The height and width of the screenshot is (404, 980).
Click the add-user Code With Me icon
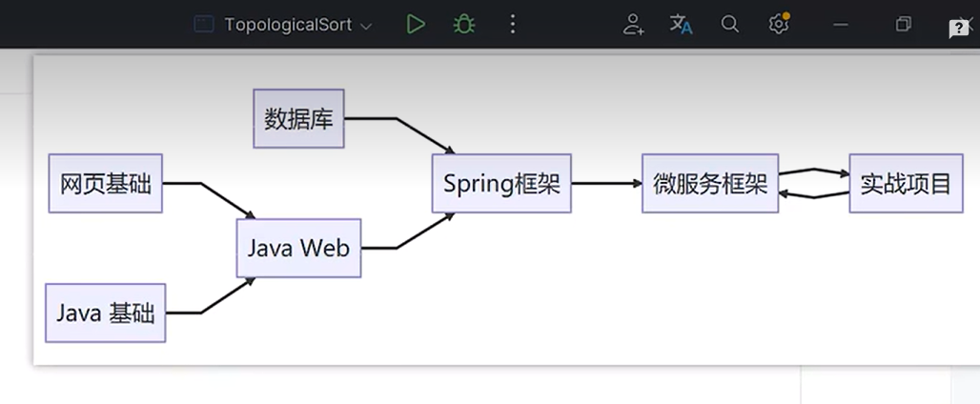point(634,25)
